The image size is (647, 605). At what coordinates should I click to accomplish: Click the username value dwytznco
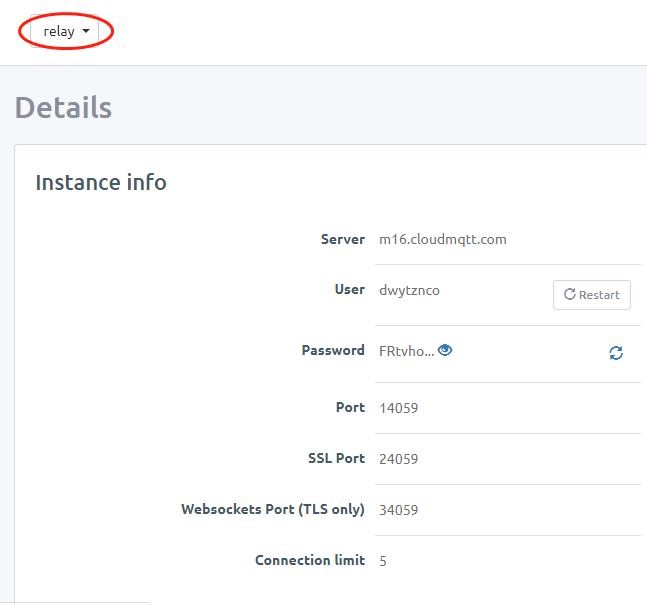point(409,290)
